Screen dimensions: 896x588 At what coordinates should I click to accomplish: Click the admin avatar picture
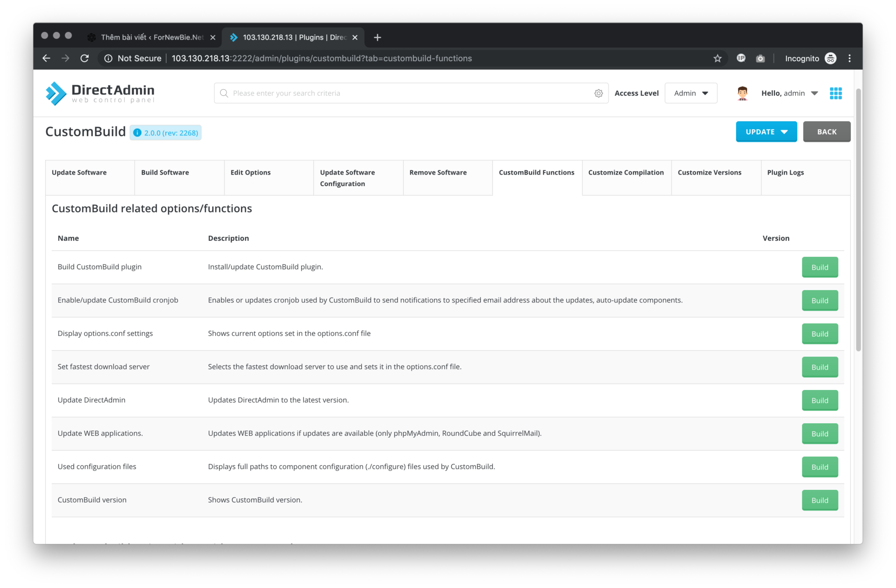coord(742,93)
